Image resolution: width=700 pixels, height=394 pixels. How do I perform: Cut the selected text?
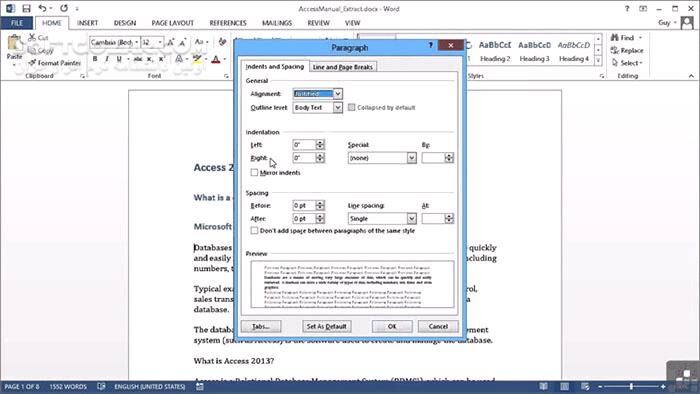click(x=38, y=37)
